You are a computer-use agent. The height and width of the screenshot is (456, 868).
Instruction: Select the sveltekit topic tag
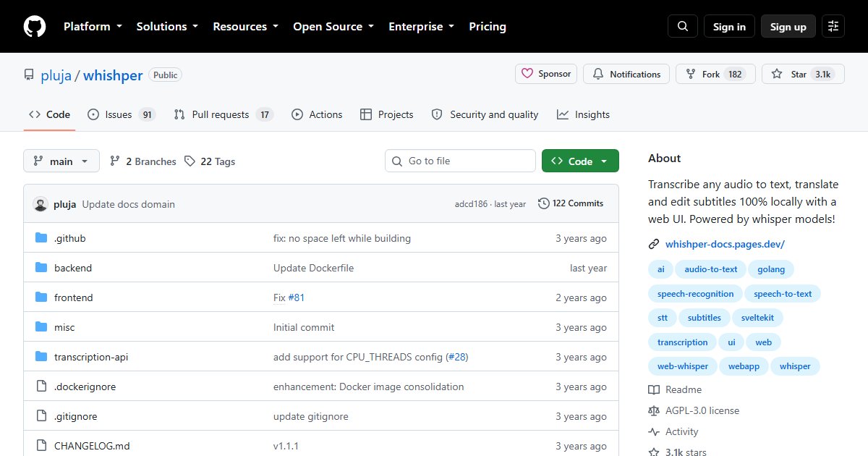coord(757,318)
